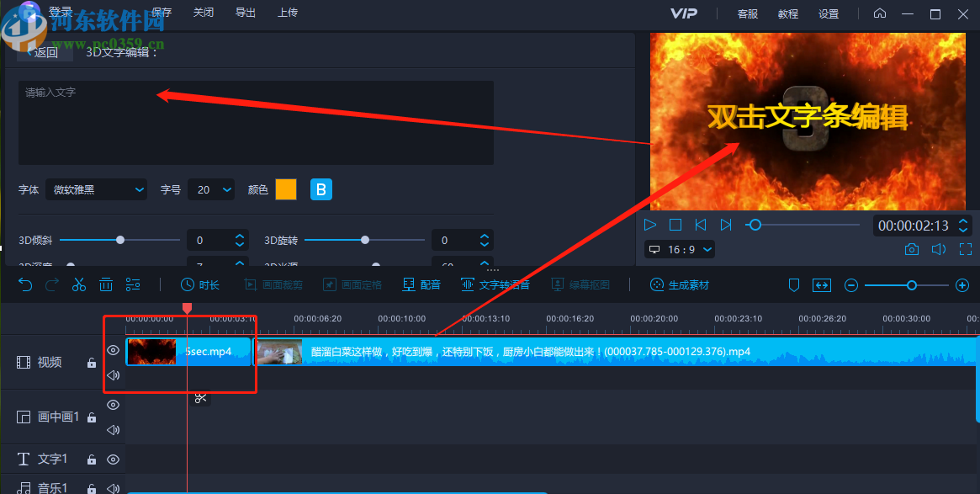
Task: Open 客服 customer service
Action: pyautogui.click(x=748, y=13)
